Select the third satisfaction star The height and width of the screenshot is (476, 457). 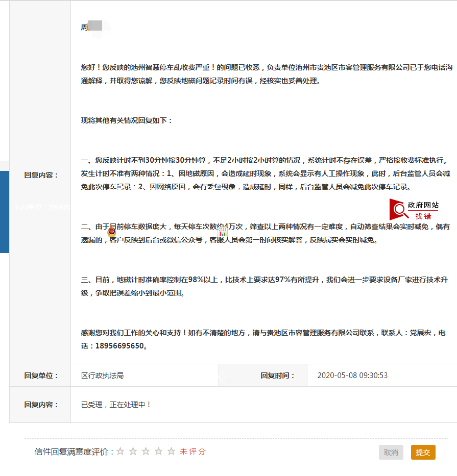coord(146,452)
